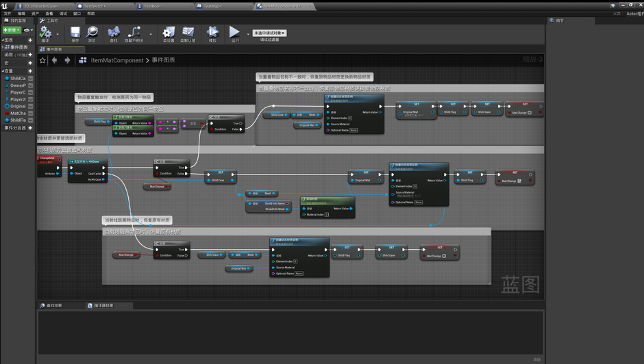The image size is (644, 364).
Task: Click the 清除 clear button in results panel
Action: pyautogui.click(x=536, y=359)
